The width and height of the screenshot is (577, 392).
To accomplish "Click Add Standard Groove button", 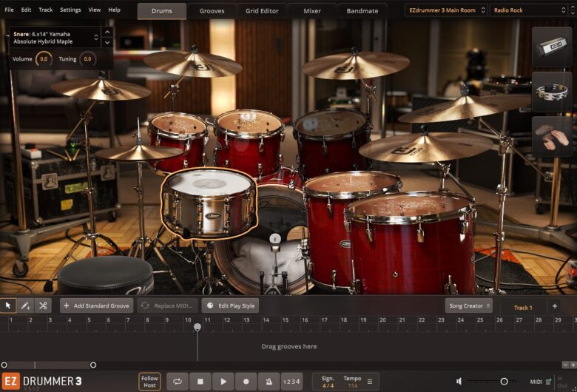I will coord(96,306).
